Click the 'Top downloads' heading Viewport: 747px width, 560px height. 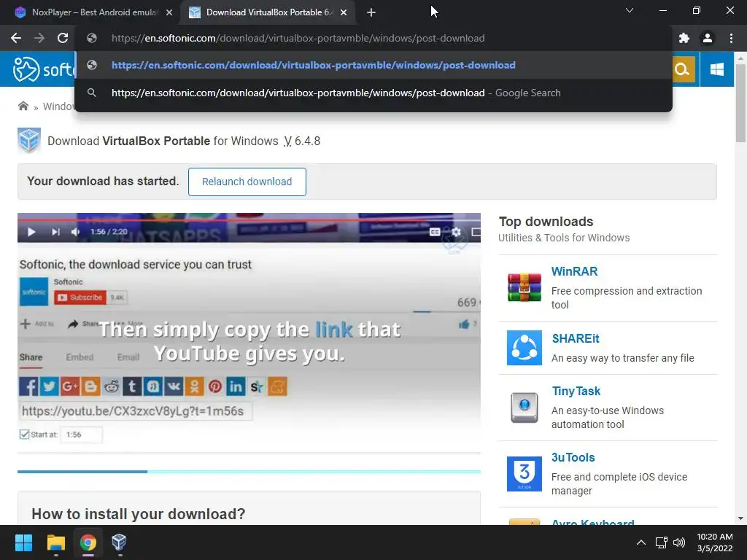pos(546,222)
